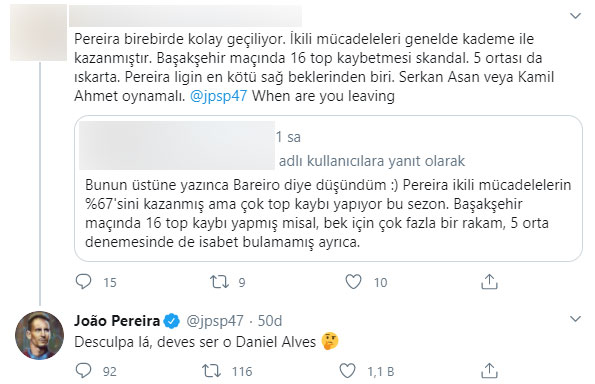Retweet the first tweet with 9 retweets
The width and height of the screenshot is (595, 384).
tap(219, 282)
